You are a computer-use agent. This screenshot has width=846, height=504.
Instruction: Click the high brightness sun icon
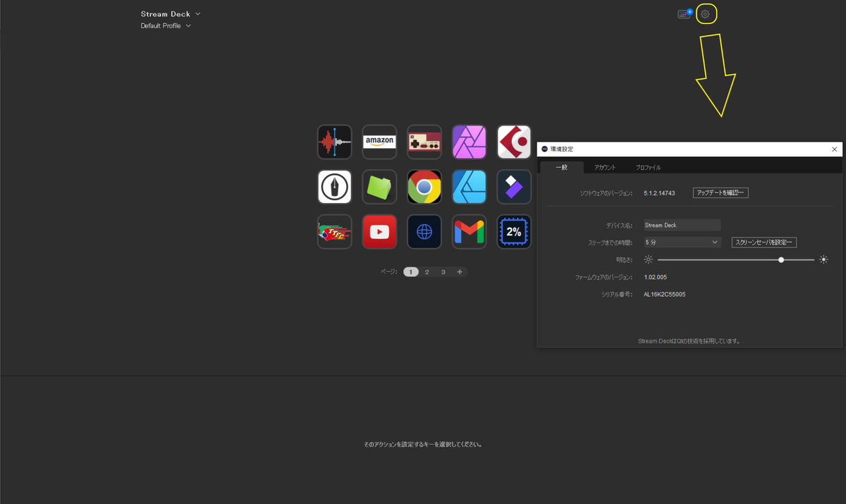point(823,259)
